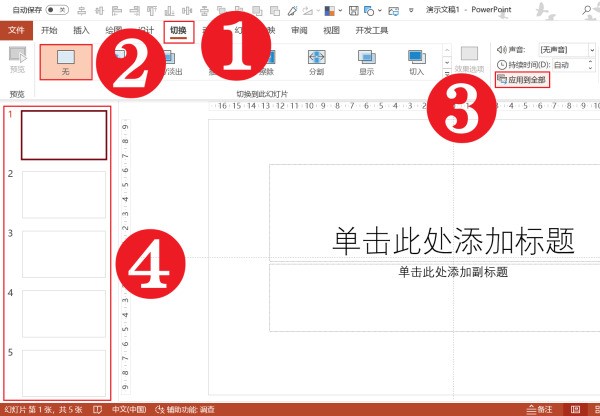Select slide 3 thumbnail
The image size is (600, 416).
click(x=64, y=254)
